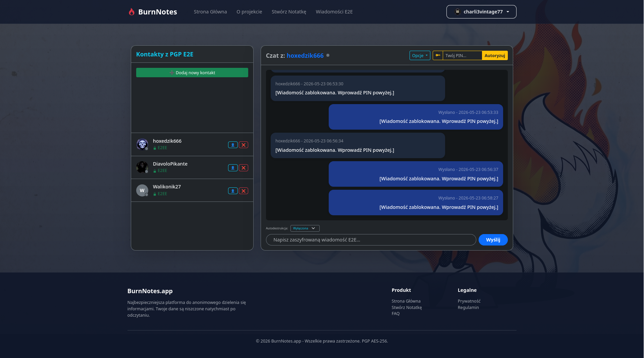This screenshot has width=644, height=358.
Task: Remove DiavoloPikante contact with red X
Action: coord(244,168)
